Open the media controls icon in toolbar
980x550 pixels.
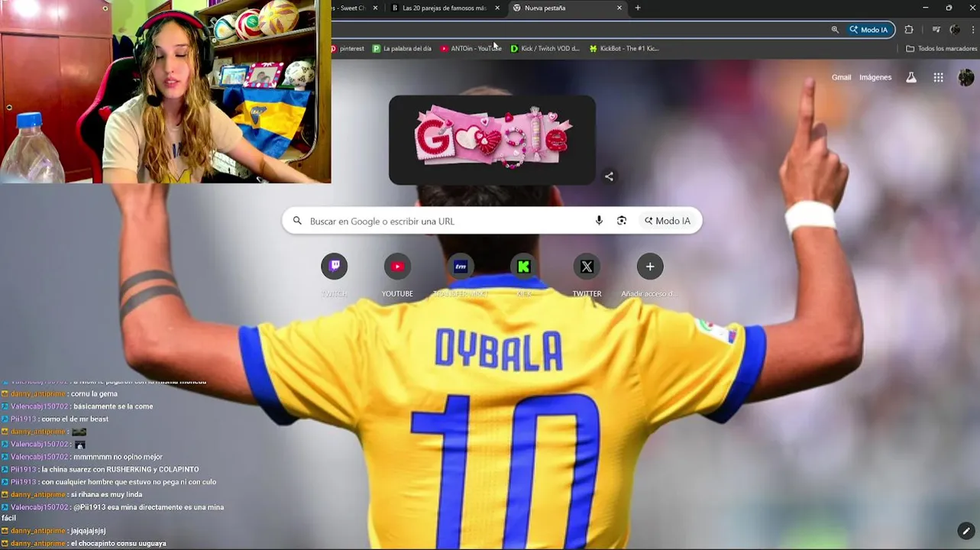pyautogui.click(x=936, y=30)
